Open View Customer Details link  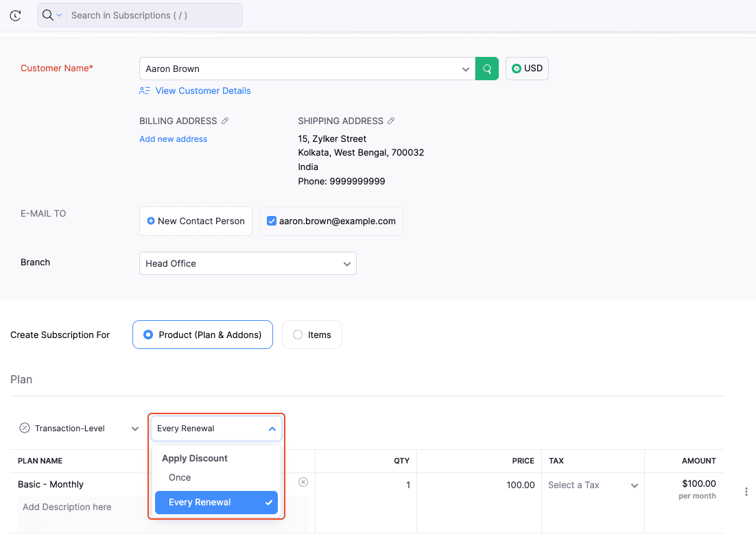click(202, 91)
